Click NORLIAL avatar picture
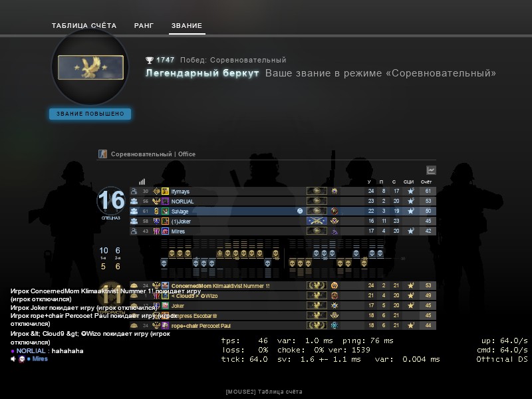 point(165,201)
